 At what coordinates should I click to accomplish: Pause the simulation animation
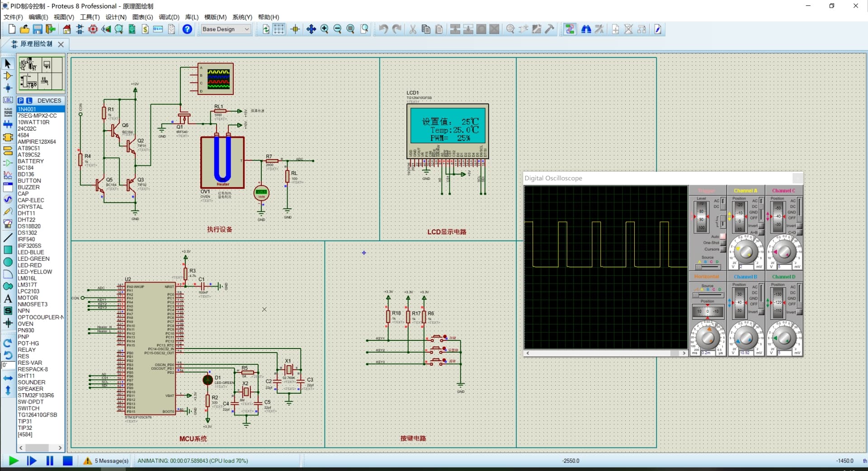50,461
